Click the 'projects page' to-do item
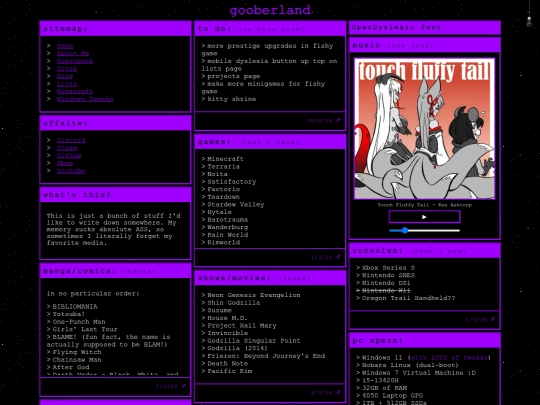Viewport: 540px width, 405px height. (233, 76)
